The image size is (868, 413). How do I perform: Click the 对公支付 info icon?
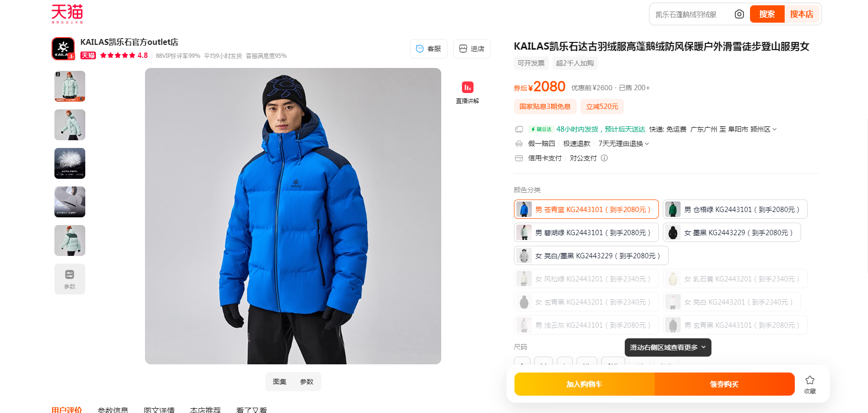[x=604, y=158]
